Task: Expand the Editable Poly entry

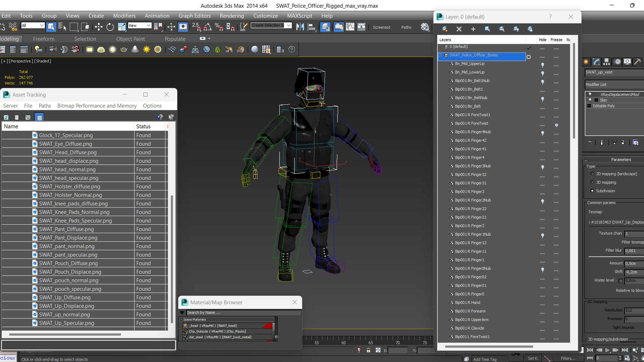Action: [x=589, y=106]
